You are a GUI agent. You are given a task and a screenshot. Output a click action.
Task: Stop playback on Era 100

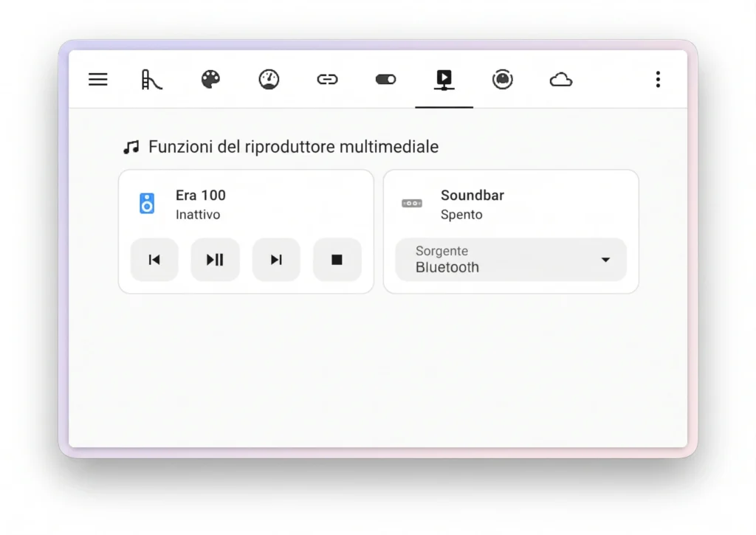pos(337,260)
